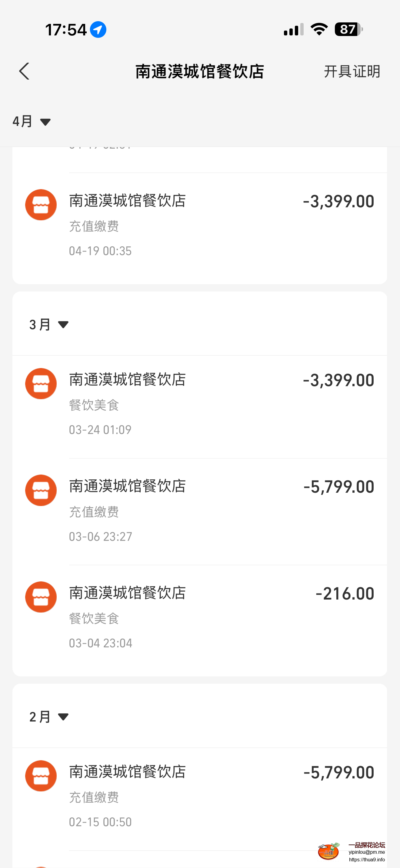Open the -3,399.00 transaction on 04-19
Image resolution: width=400 pixels, height=868 pixels.
pos(200,226)
